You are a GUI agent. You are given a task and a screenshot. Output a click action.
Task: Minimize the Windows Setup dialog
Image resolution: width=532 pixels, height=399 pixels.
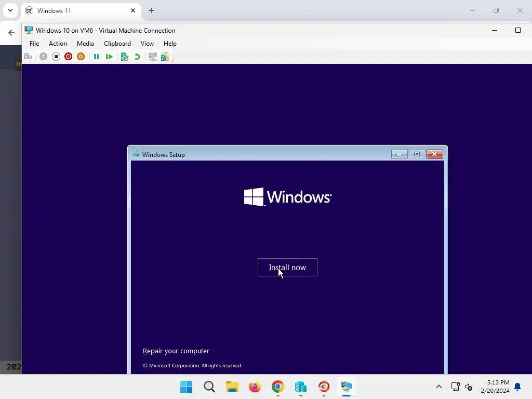coord(400,154)
